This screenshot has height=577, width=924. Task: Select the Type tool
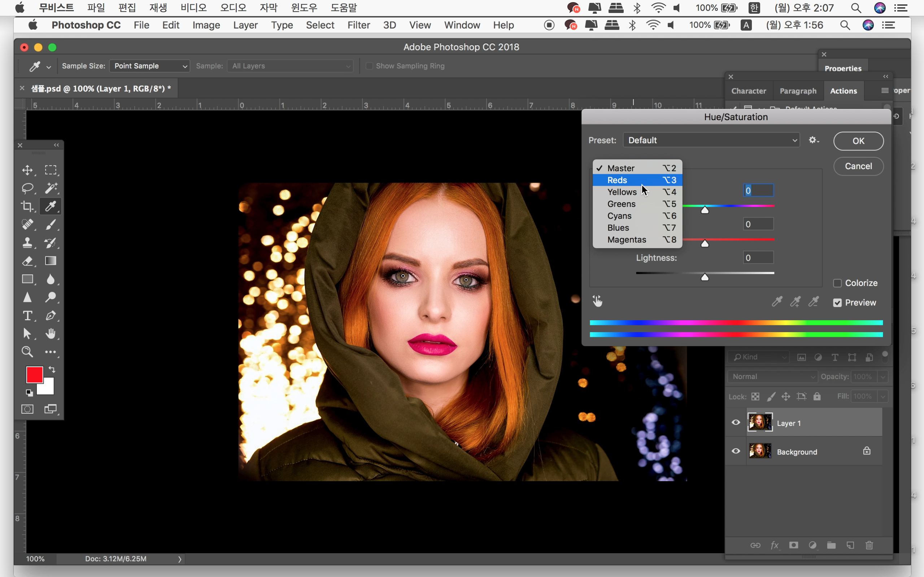click(27, 316)
